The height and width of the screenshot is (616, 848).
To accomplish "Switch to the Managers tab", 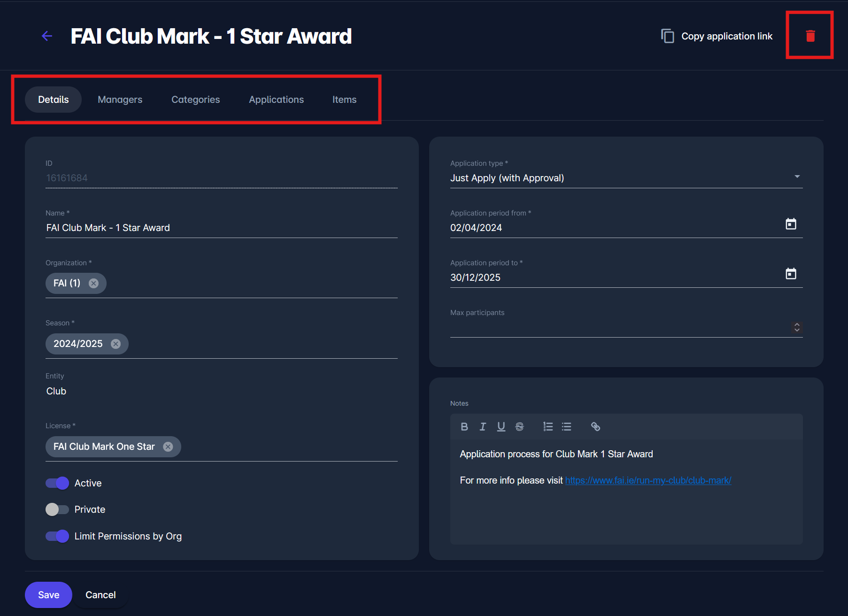I will tap(120, 100).
